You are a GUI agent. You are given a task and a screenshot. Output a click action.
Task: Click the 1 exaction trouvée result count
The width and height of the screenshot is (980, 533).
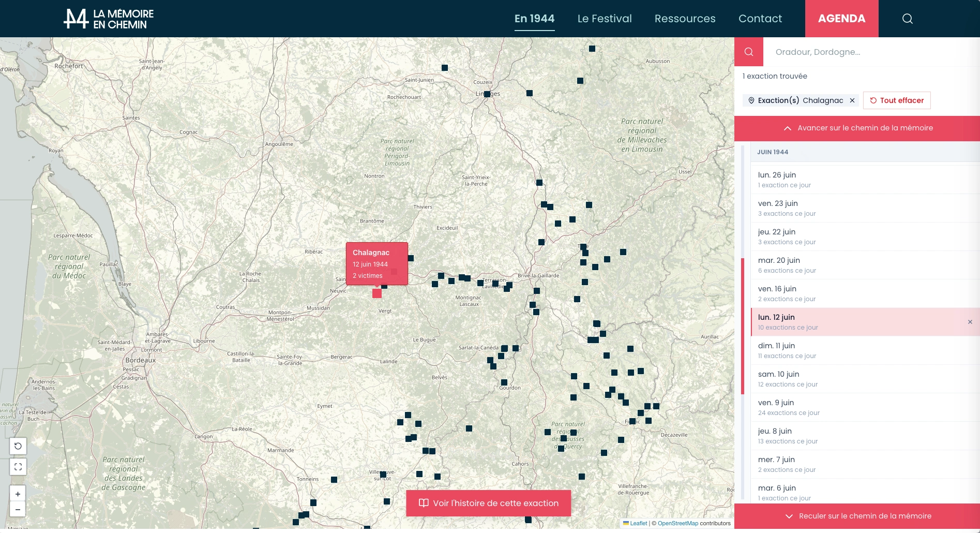[x=775, y=76]
